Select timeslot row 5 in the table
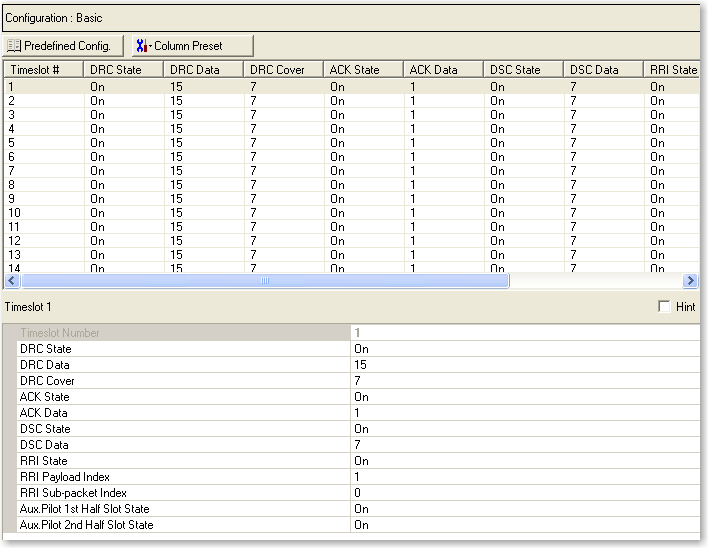 [352, 143]
